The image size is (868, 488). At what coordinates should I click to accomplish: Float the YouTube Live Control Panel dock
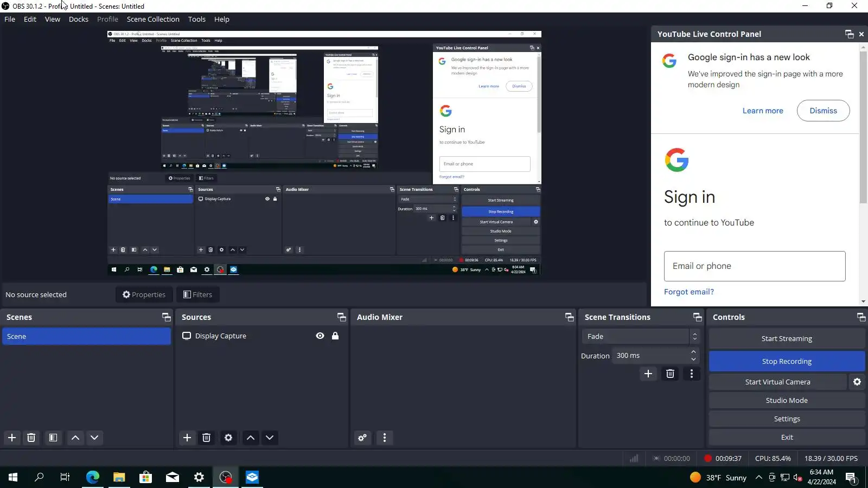(x=850, y=34)
